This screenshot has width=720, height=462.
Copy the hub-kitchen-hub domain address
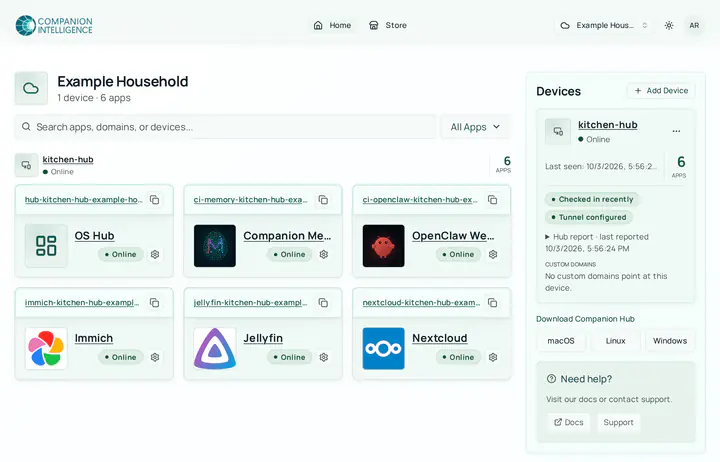tap(155, 200)
